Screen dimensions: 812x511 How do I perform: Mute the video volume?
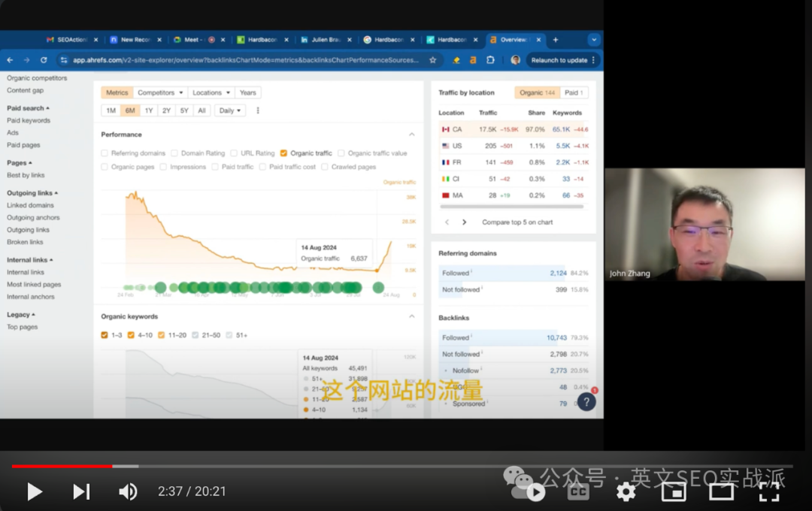pos(127,491)
